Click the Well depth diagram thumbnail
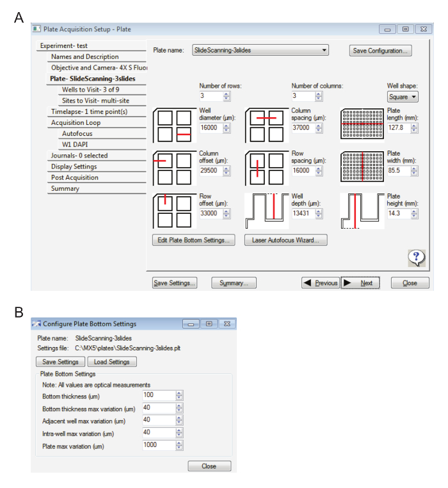Screen dimensions: 448x488 click(267, 211)
